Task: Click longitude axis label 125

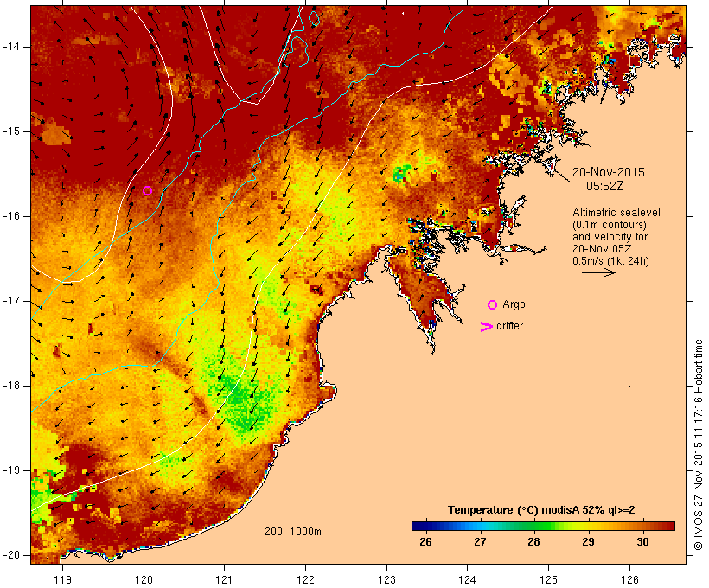Action: 549,580
